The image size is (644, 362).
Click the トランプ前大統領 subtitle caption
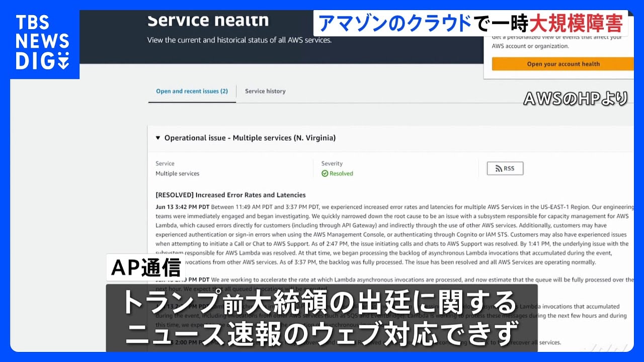point(321,318)
